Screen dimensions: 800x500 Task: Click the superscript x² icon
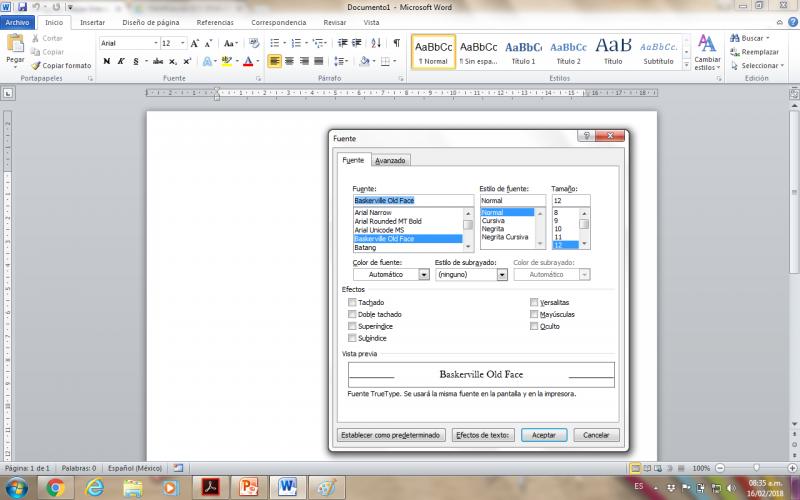[187, 61]
